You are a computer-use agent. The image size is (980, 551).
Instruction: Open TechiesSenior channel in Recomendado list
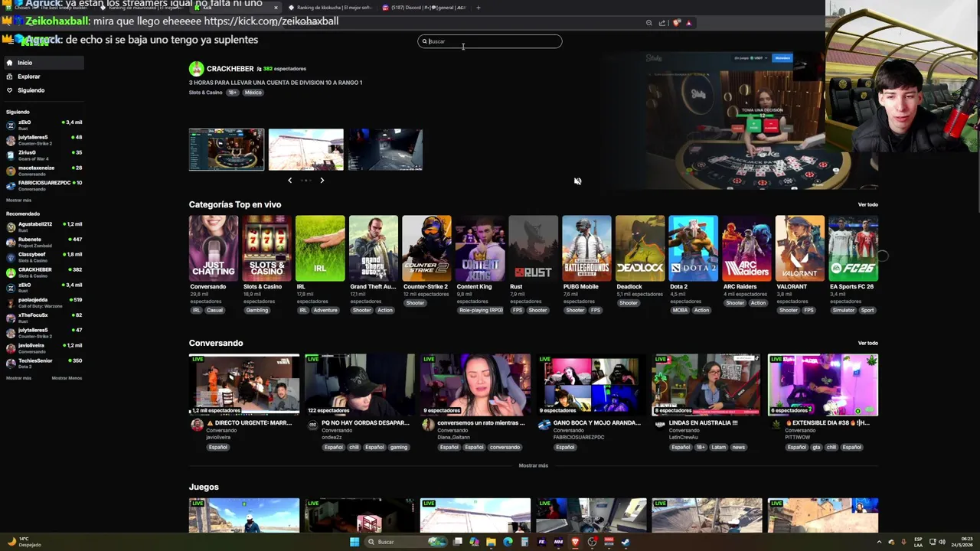click(44, 363)
